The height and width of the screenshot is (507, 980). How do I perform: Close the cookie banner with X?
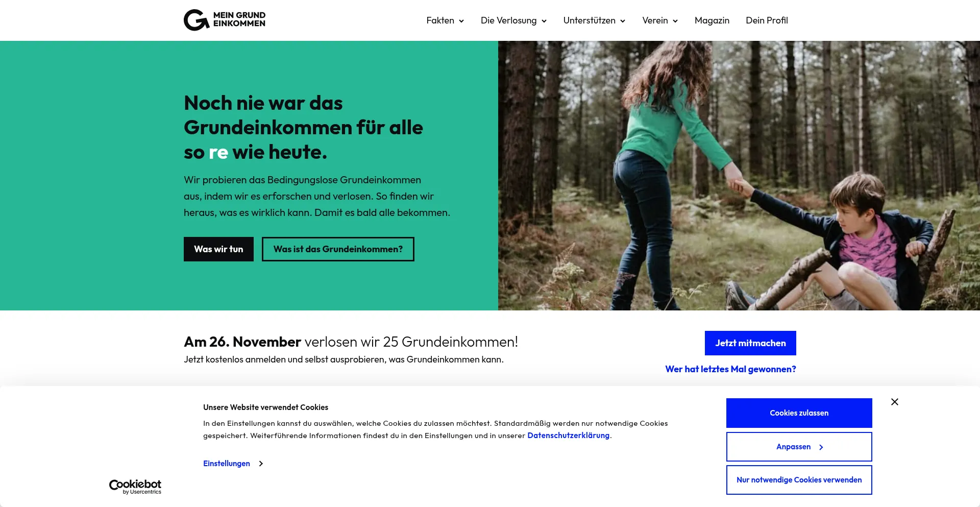pos(895,402)
